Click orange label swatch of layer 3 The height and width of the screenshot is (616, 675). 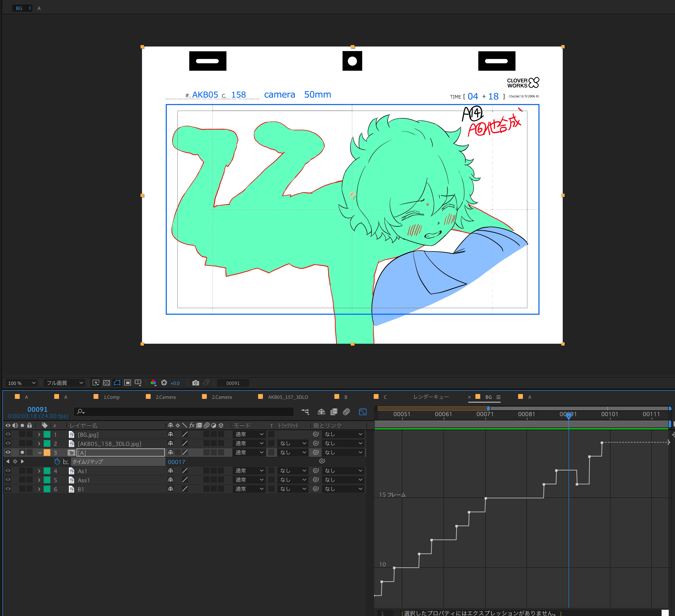(47, 453)
